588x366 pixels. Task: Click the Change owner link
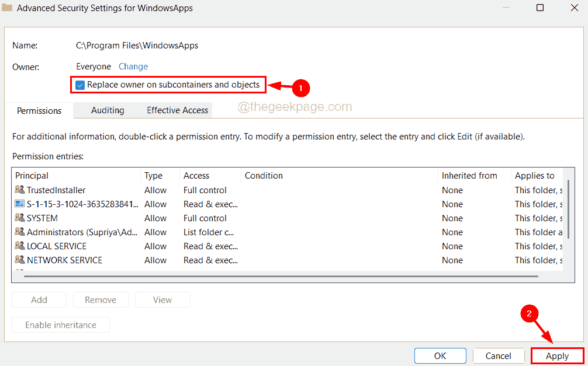pyautogui.click(x=133, y=67)
